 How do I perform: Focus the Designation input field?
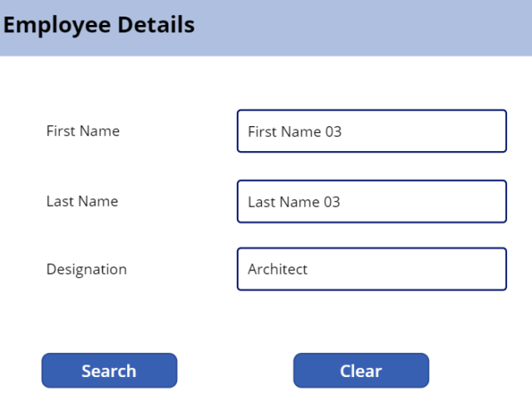click(x=372, y=269)
